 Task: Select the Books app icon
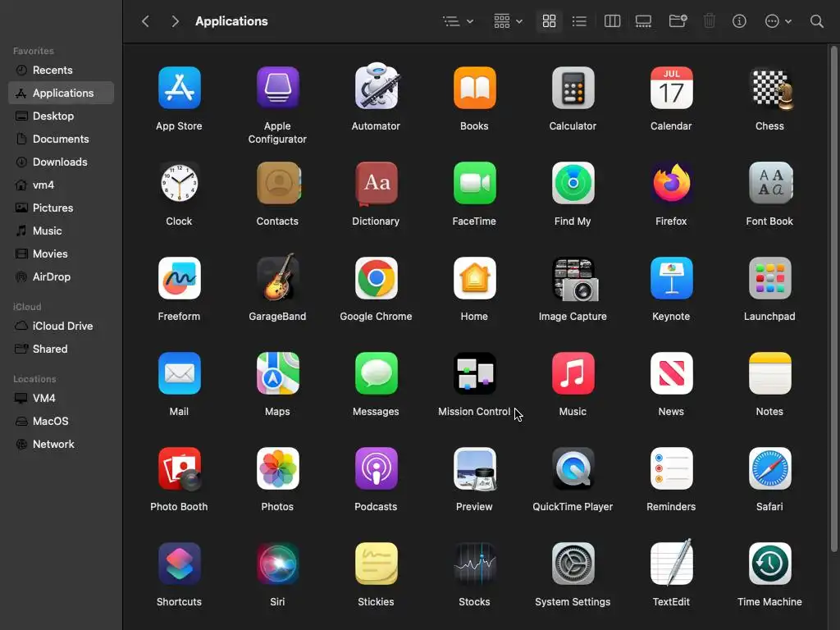(475, 88)
